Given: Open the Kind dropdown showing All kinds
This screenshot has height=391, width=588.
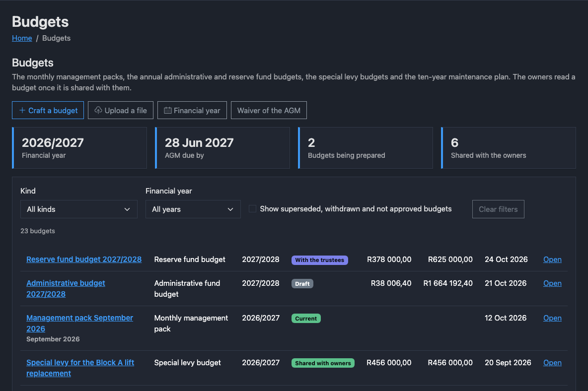Looking at the screenshot, I should [x=79, y=209].
